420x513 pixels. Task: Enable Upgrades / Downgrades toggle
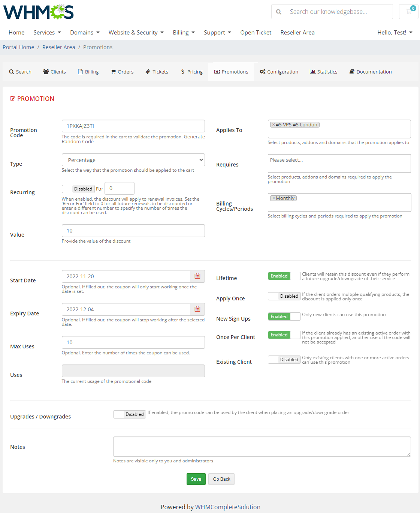coord(129,414)
